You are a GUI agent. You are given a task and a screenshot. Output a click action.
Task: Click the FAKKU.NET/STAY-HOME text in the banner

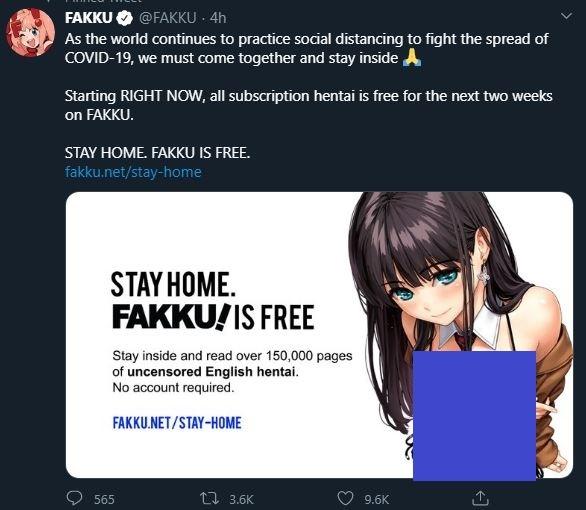[177, 423]
